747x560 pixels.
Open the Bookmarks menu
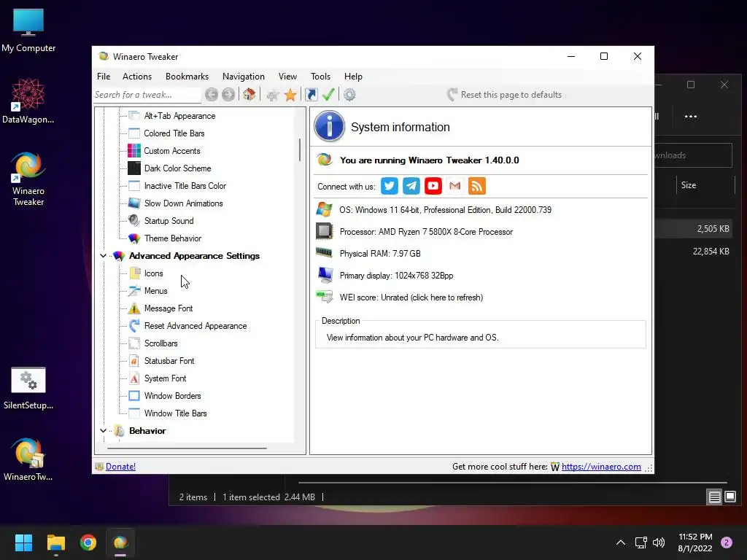[x=187, y=76]
